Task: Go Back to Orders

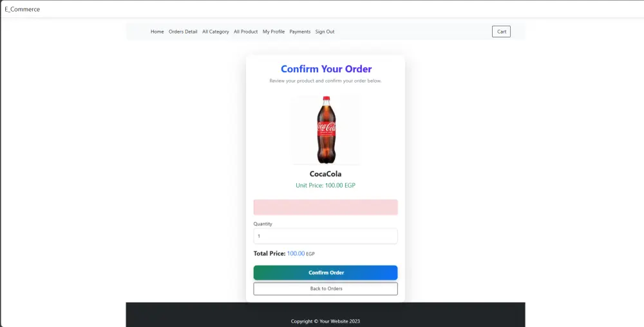Action: click(325, 289)
